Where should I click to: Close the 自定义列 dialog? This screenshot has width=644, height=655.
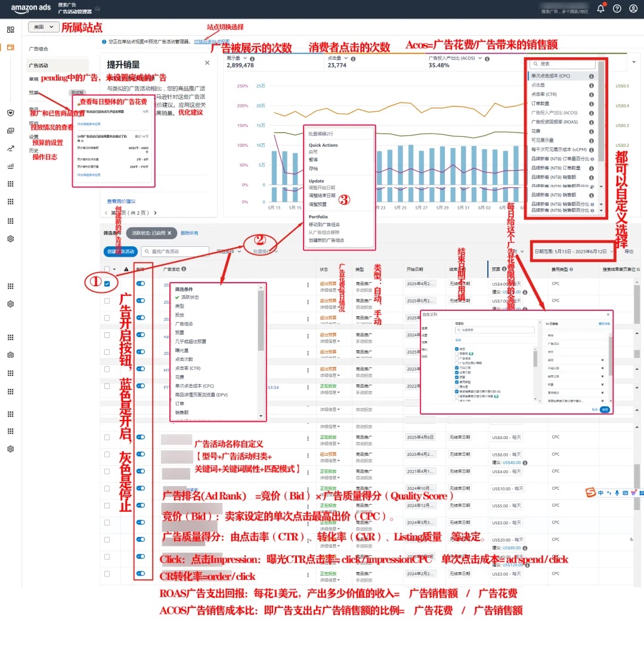pos(608,314)
